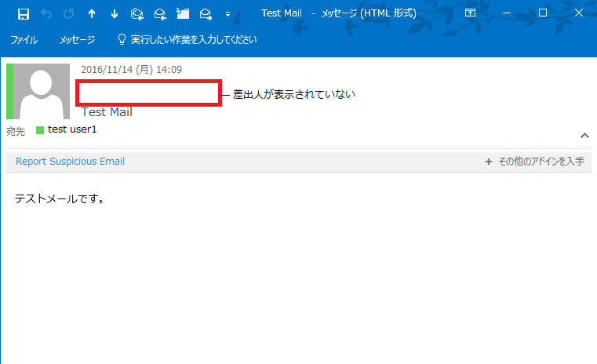This screenshot has width=597, height=364.
Task: Click the Save icon in quick access toolbar
Action: [x=24, y=14]
